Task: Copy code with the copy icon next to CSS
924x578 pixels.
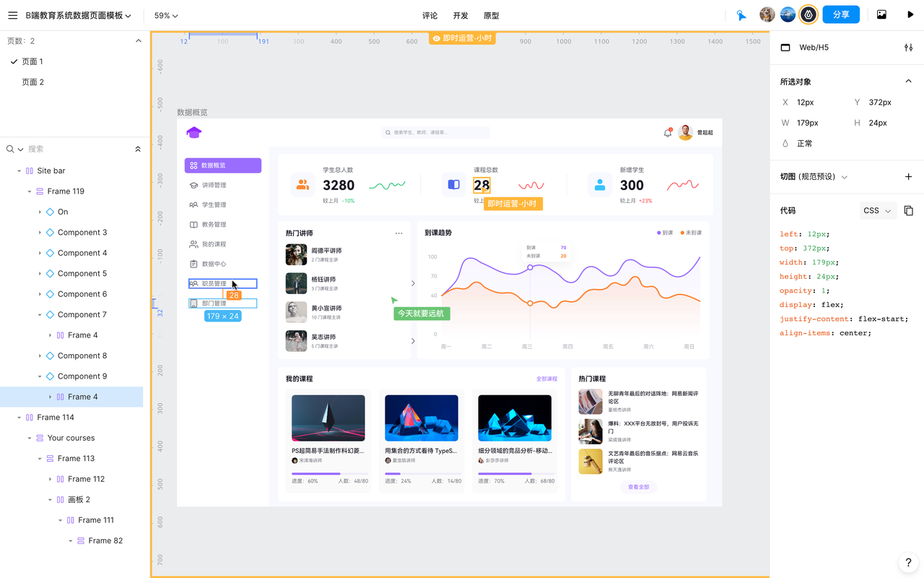Action: pyautogui.click(x=908, y=210)
